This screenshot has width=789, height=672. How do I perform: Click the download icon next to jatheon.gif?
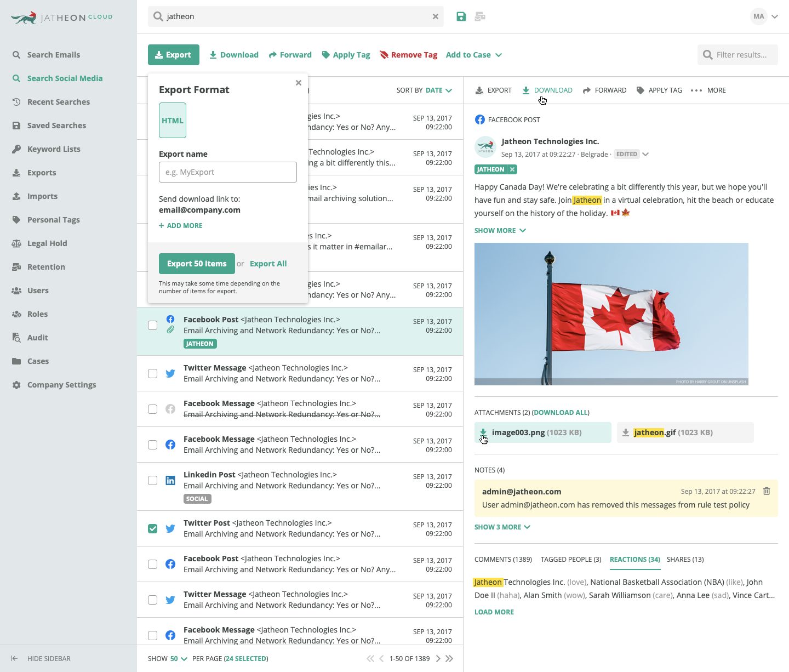[626, 432]
